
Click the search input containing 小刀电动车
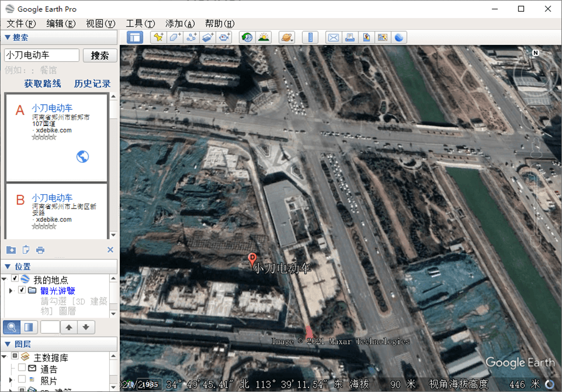(42, 56)
